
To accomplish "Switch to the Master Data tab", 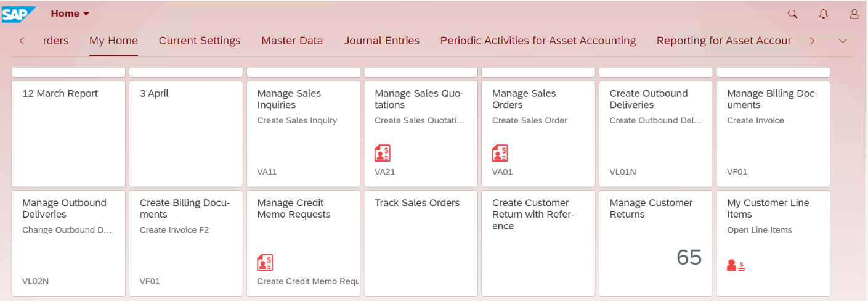I will (x=292, y=41).
